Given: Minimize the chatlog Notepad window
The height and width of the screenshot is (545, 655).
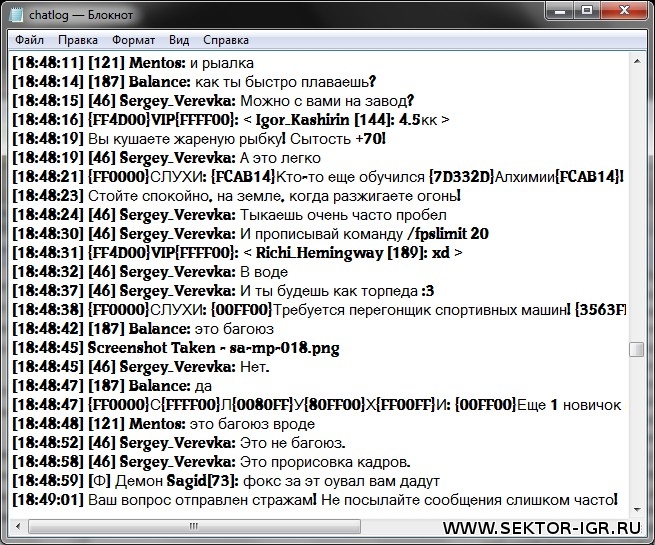Looking at the screenshot, I should tap(559, 10).
